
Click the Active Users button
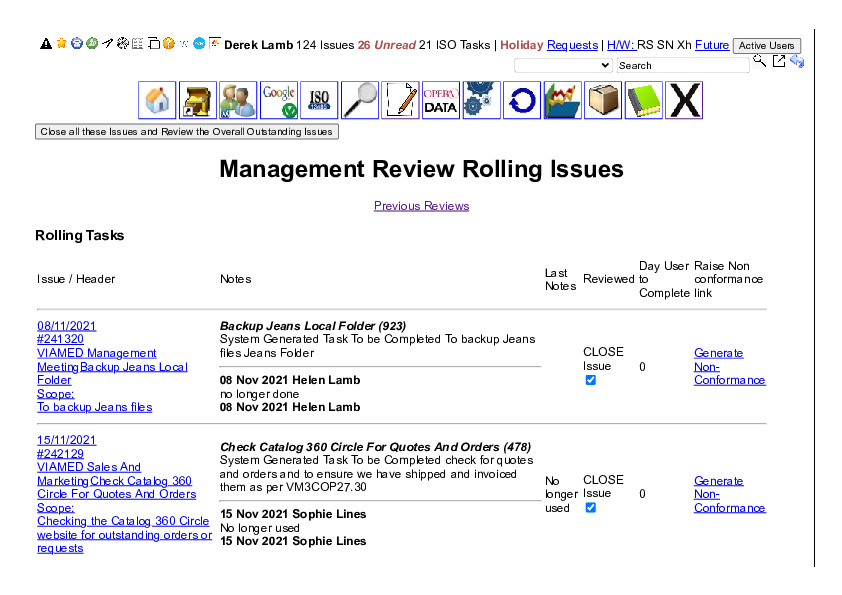coord(766,46)
